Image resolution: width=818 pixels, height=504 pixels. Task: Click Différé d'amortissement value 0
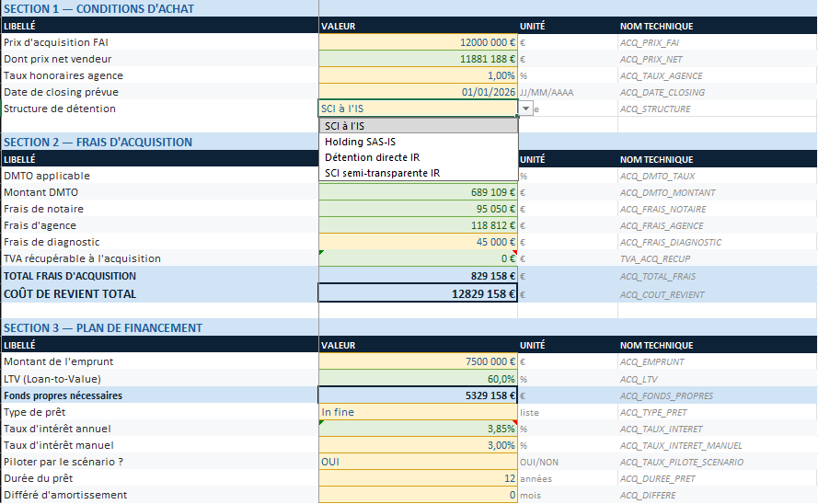tap(418, 495)
